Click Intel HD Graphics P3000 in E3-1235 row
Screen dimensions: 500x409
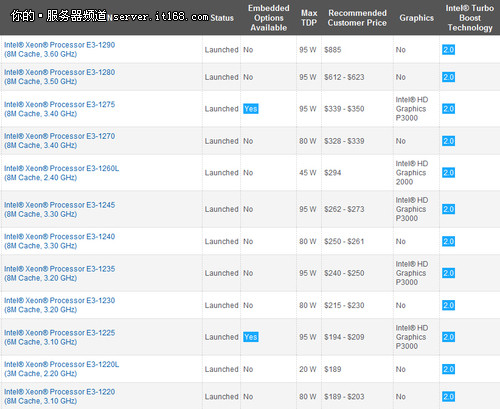[412, 273]
